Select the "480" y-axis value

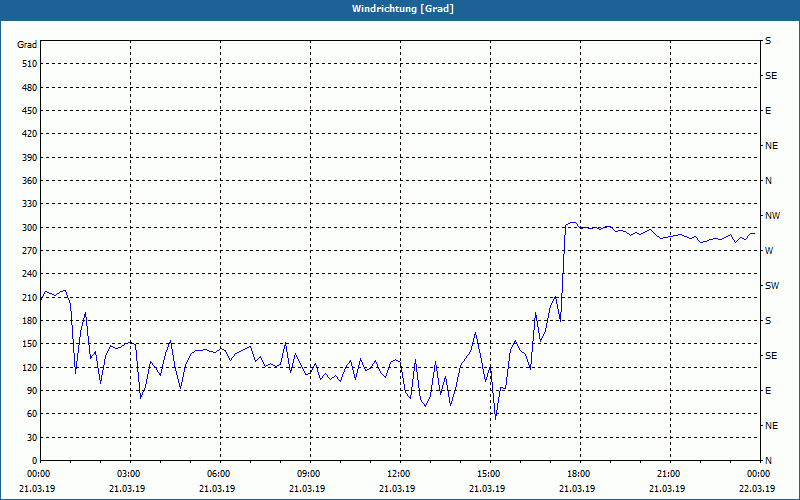[x=30, y=88]
